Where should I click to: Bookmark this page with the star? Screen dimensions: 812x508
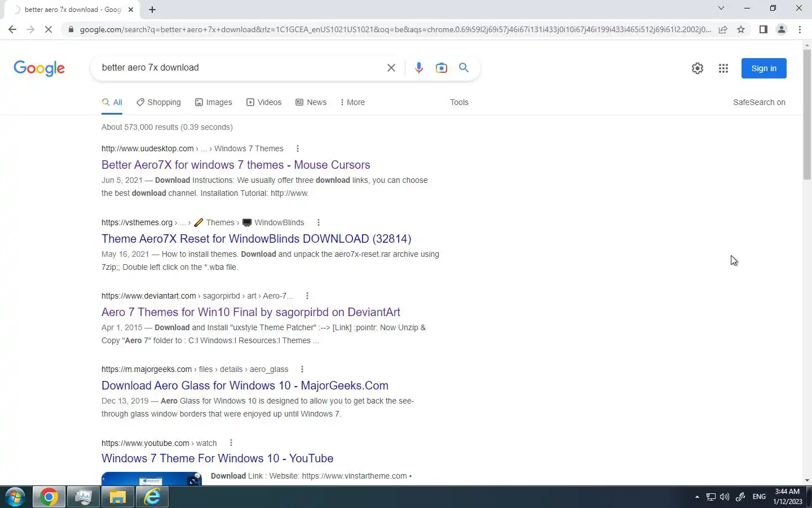pos(741,29)
